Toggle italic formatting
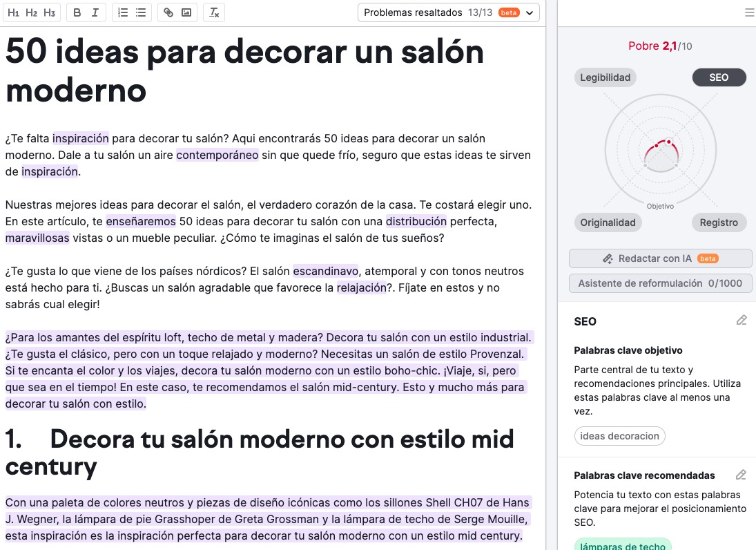756x550 pixels. pos(95,12)
